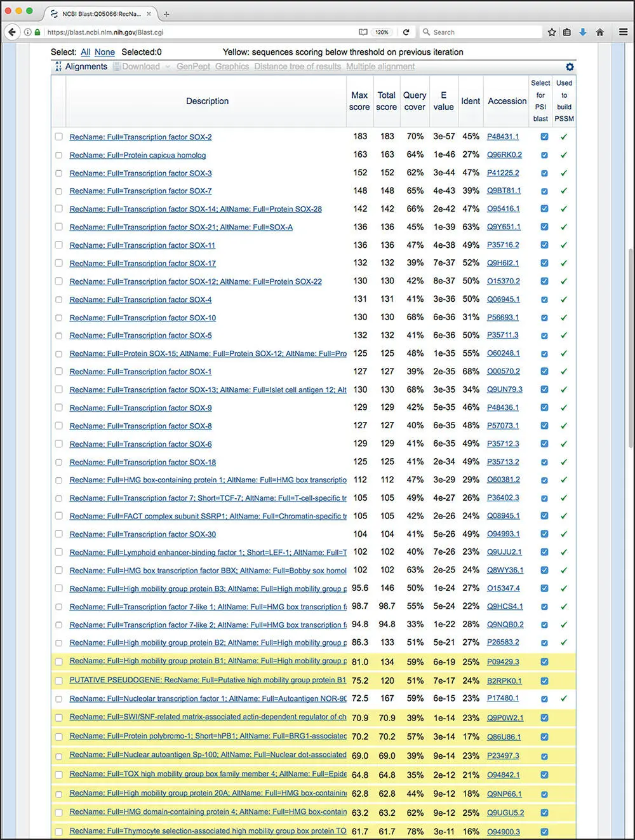Viewport: 635px width, 840px height.
Task: Click the search magnifier icon
Action: 427,32
